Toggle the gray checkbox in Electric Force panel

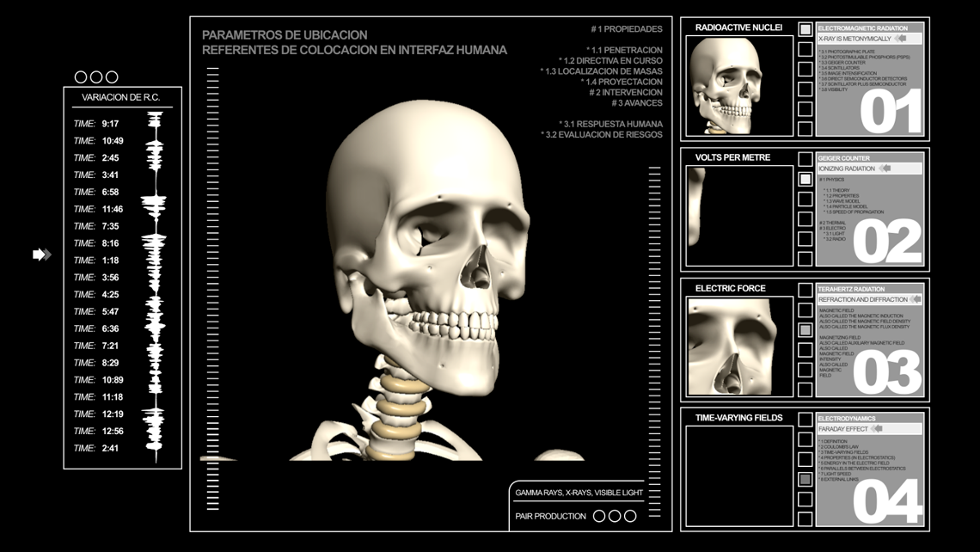805,329
